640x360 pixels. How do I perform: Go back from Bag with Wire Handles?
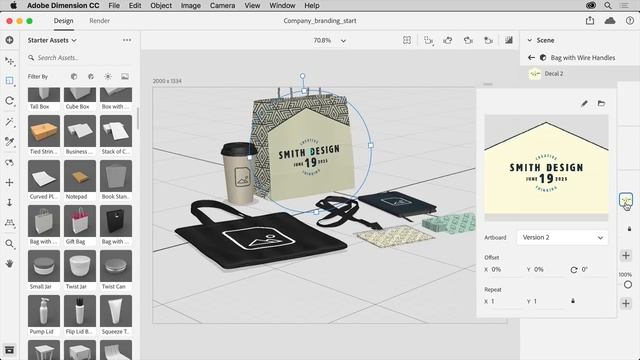point(531,58)
